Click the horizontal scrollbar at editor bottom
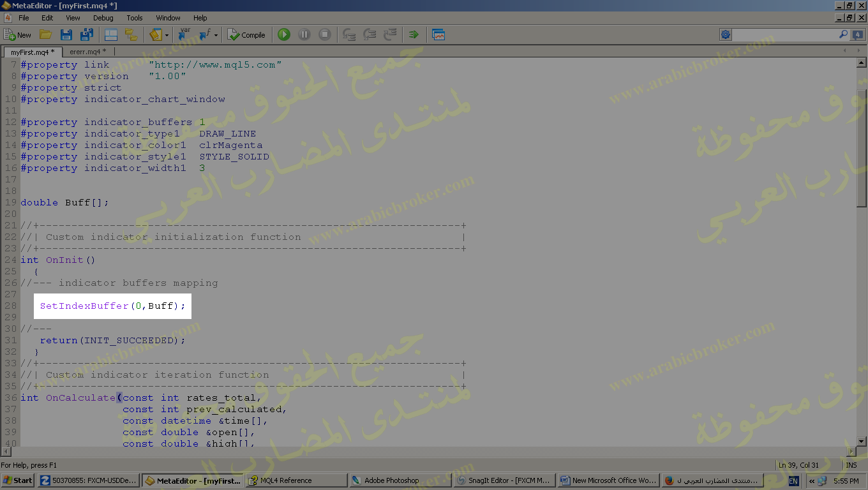The height and width of the screenshot is (490, 868). [x=428, y=451]
